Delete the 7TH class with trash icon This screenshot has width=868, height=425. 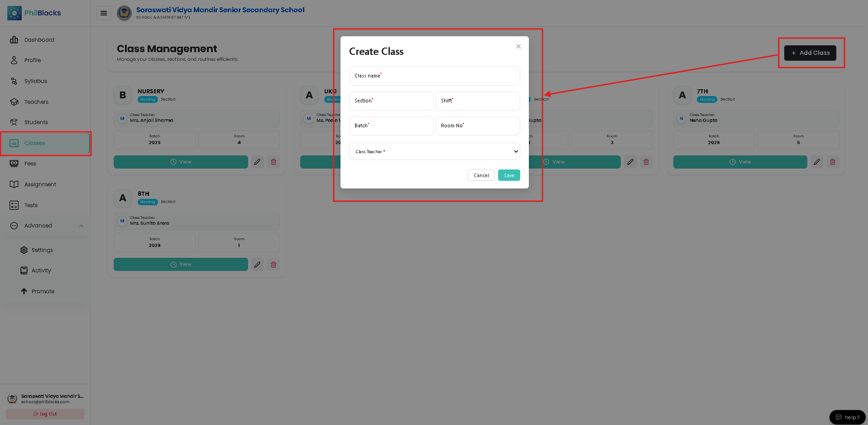[x=833, y=162]
